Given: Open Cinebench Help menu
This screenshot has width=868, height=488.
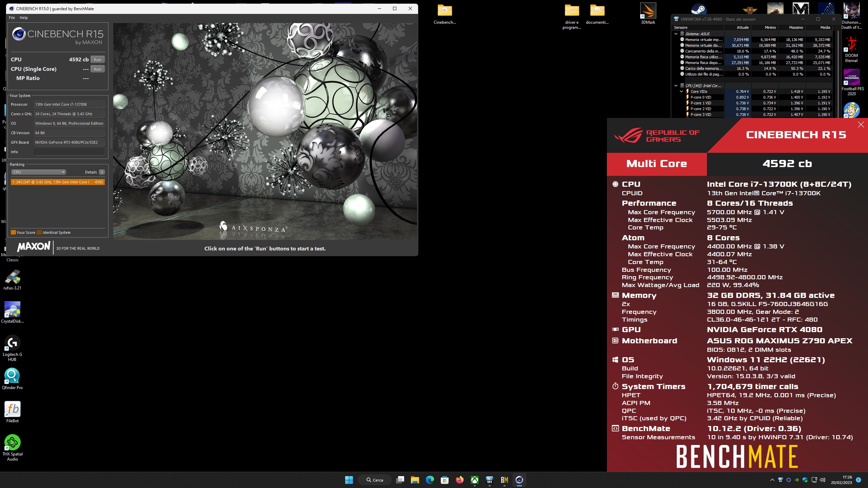Looking at the screenshot, I should [24, 18].
